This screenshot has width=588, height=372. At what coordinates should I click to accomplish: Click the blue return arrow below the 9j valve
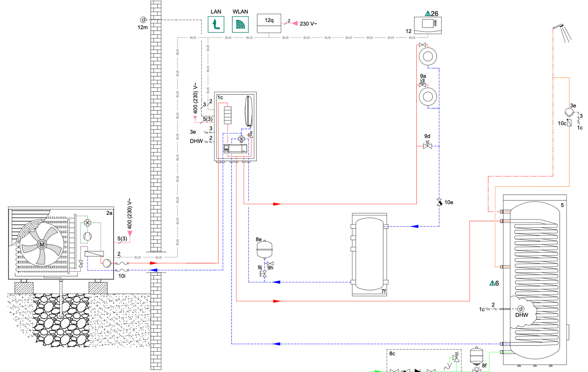pyautogui.click(x=276, y=282)
